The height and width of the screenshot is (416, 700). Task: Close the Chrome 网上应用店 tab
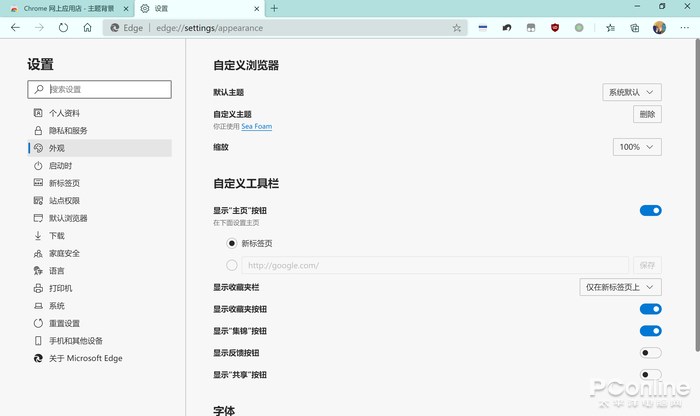[126, 8]
